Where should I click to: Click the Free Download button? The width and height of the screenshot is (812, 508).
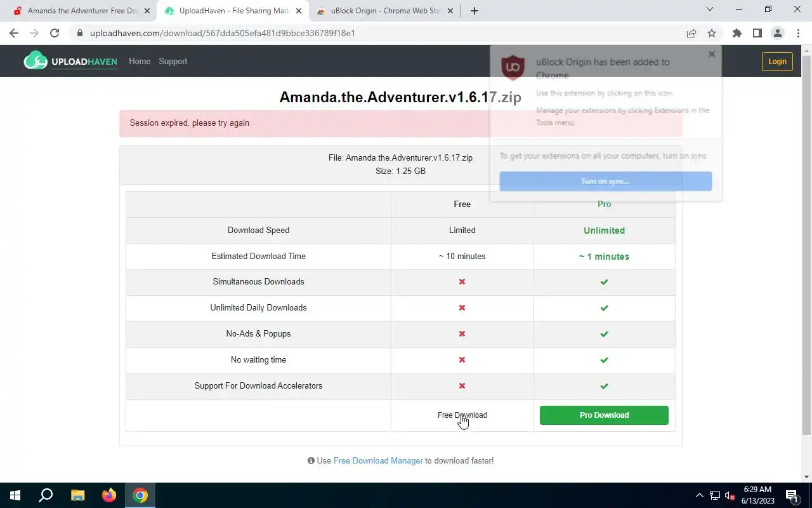[x=462, y=415]
